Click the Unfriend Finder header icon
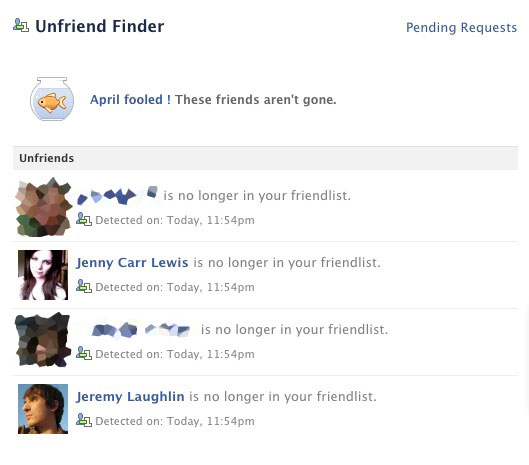Image resolution: width=529 pixels, height=465 pixels. coord(21,25)
